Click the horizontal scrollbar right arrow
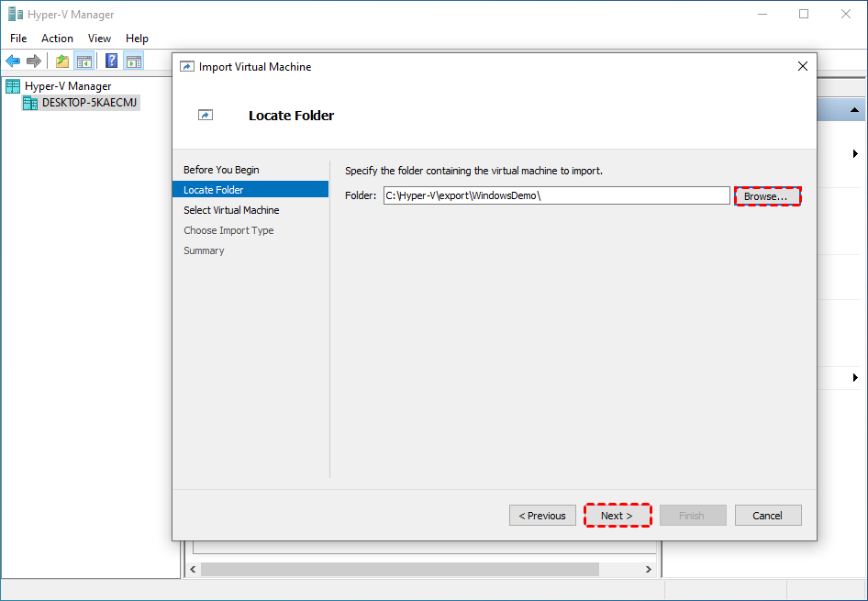Viewport: 868px width, 601px height. (648, 569)
